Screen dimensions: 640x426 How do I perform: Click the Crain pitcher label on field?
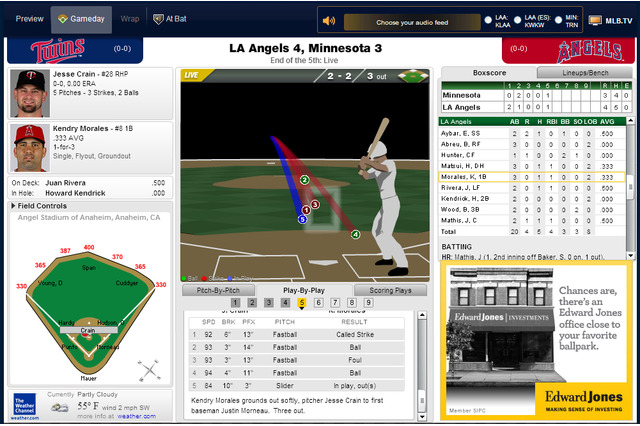[x=88, y=330]
